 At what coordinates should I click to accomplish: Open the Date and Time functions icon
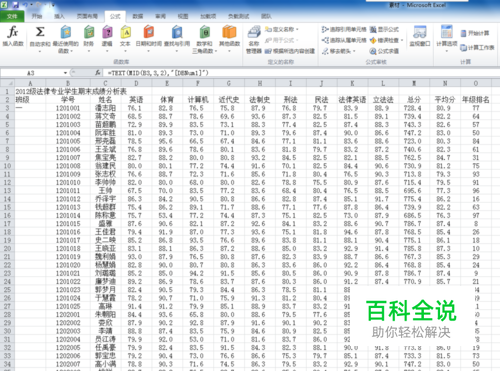pos(149,32)
